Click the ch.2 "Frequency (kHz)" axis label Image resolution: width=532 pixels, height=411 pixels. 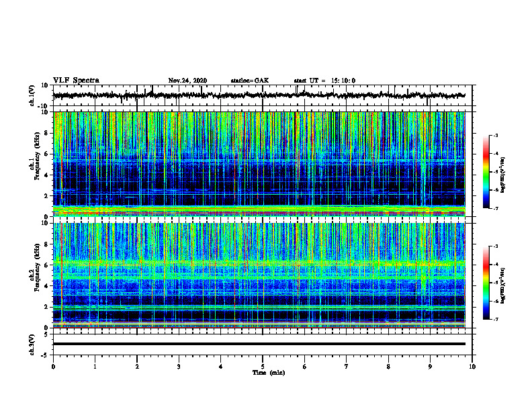(x=36, y=267)
